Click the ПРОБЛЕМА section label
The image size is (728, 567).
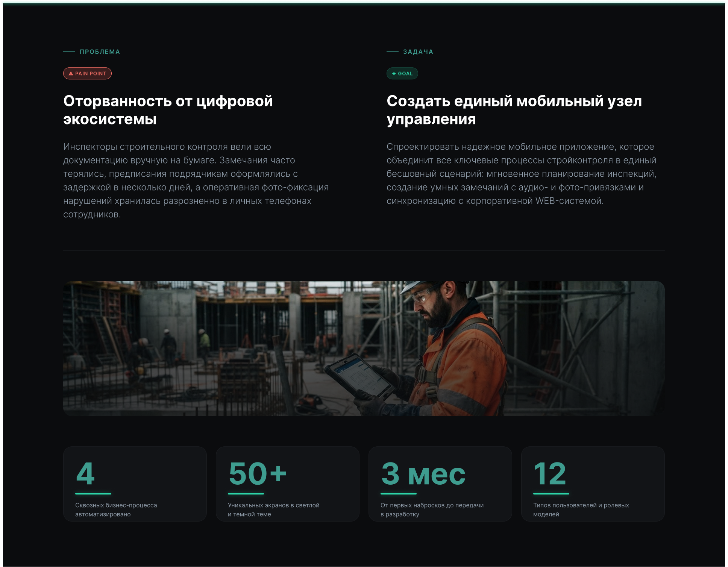click(x=100, y=52)
